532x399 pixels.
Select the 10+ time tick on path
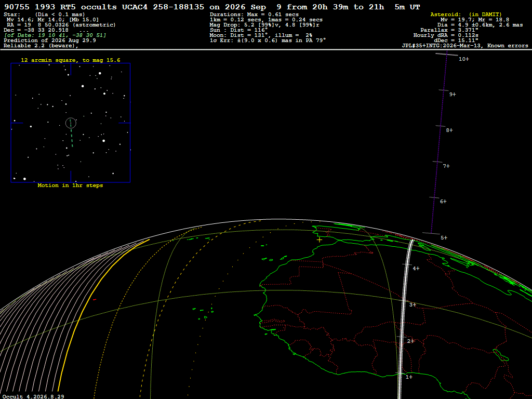pyautogui.click(x=463, y=59)
